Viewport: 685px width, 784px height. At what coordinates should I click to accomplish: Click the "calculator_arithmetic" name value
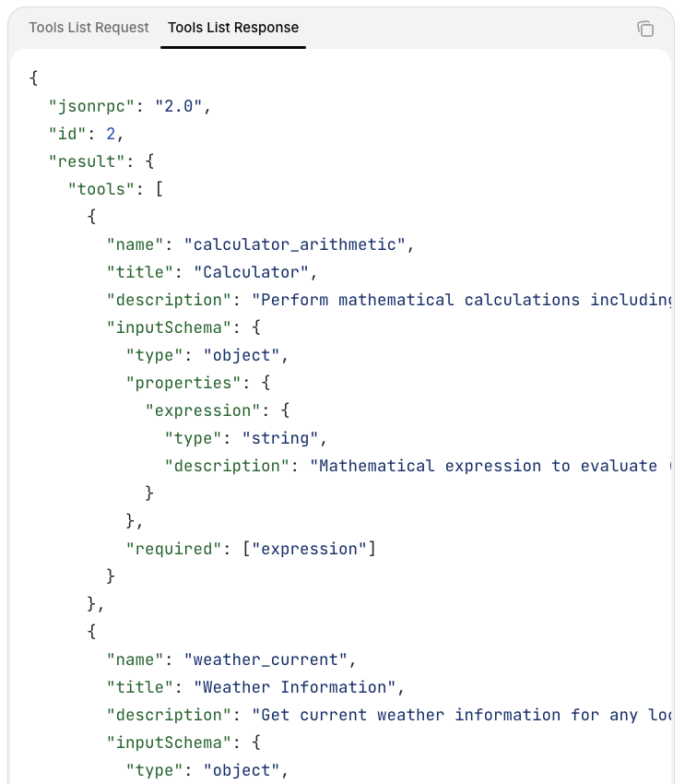pos(295,244)
